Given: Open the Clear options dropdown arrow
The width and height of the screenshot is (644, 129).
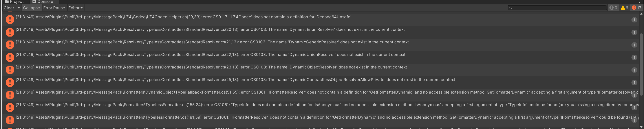Looking at the screenshot, I should [18, 8].
